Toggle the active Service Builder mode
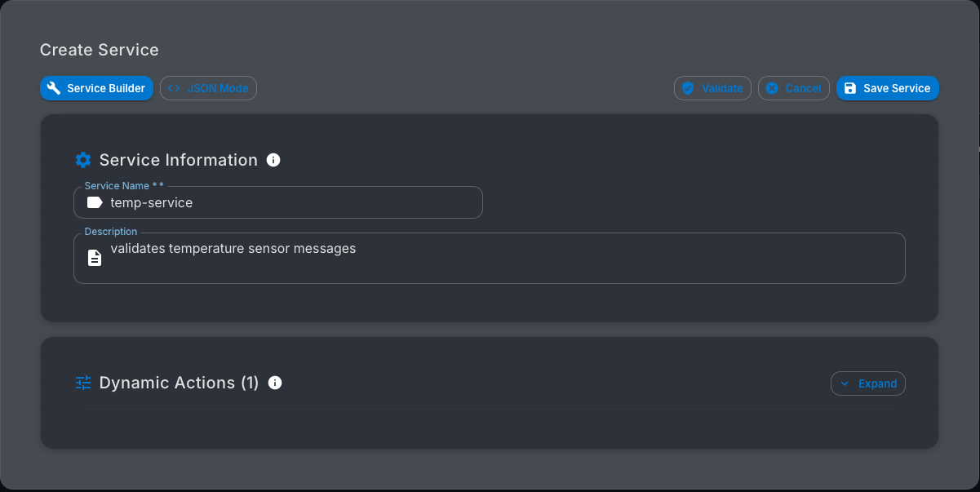This screenshot has height=492, width=980. (x=96, y=88)
